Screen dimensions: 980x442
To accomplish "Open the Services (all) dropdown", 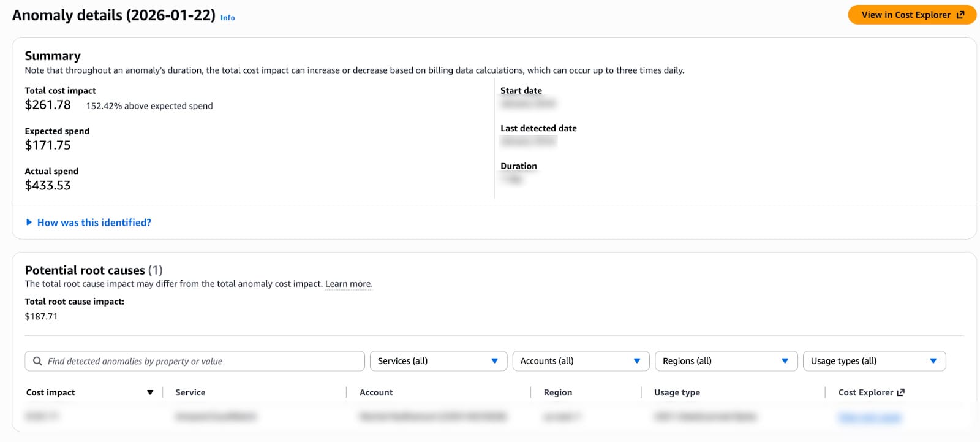I will [438, 361].
